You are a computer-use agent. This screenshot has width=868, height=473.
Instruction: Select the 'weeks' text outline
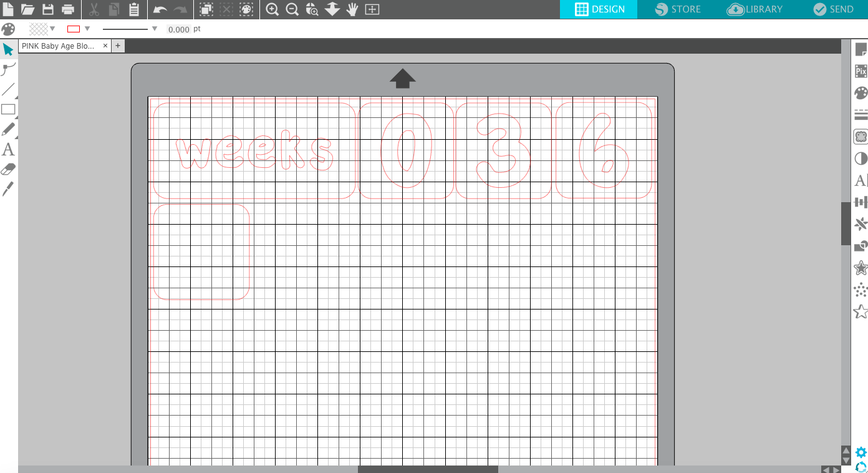click(x=254, y=150)
